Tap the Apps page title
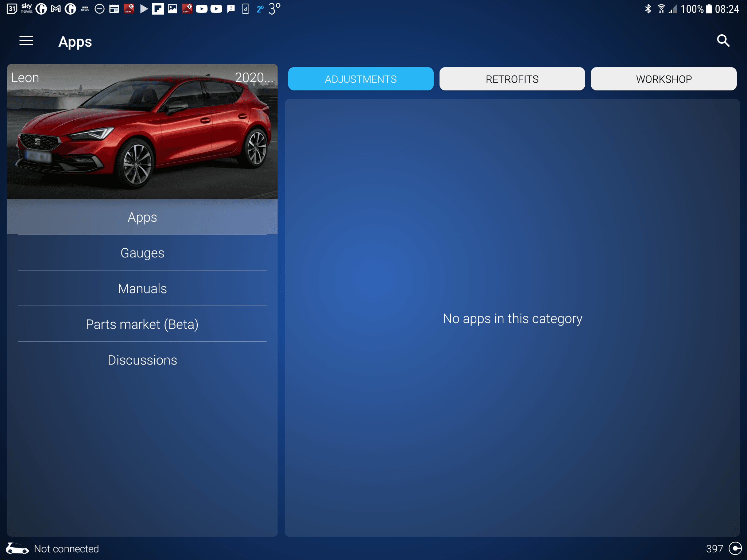Screen dimensions: 747x560 pos(75,42)
